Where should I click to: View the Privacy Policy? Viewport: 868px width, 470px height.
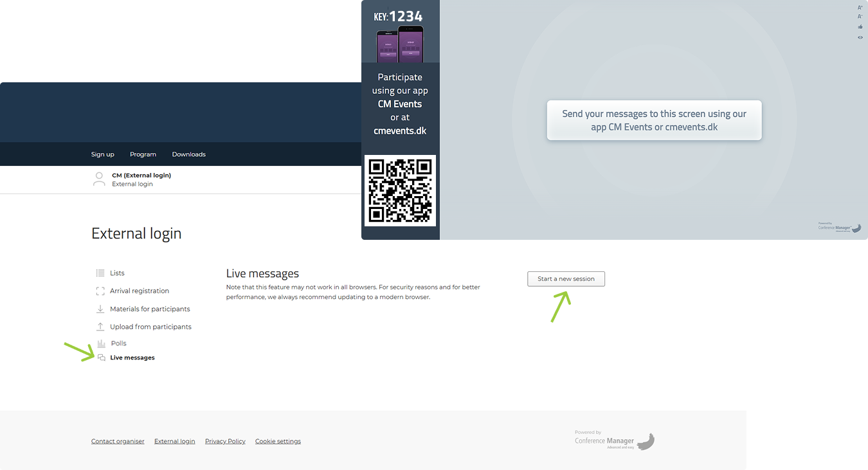point(225,442)
